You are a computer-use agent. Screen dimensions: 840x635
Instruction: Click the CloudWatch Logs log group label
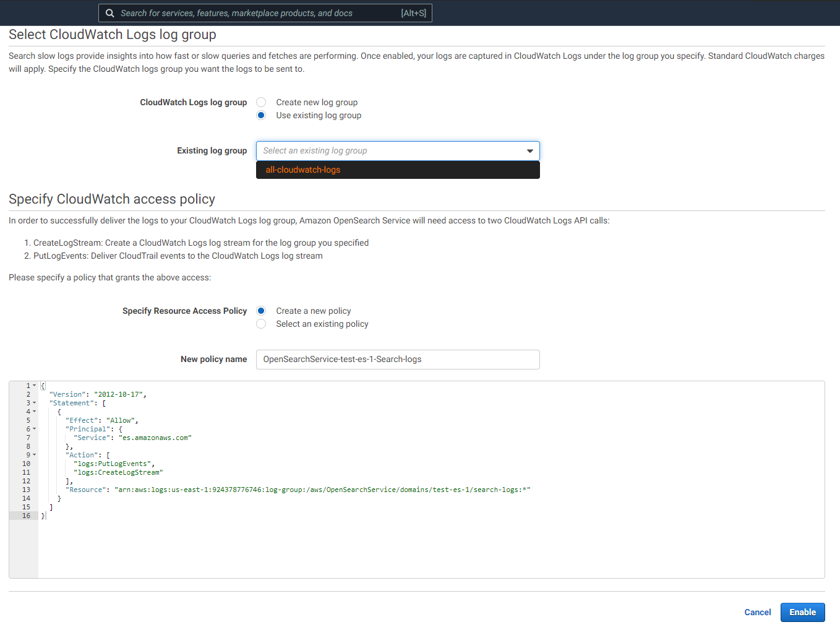click(x=194, y=102)
